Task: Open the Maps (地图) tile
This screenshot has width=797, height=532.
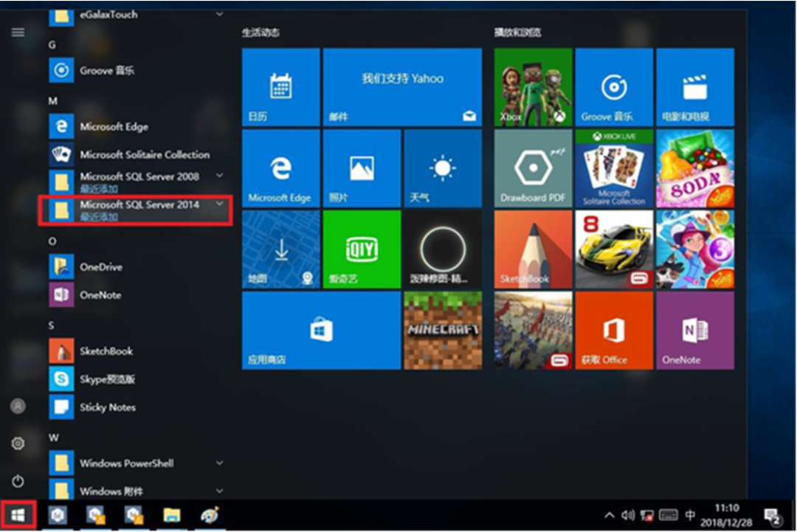Action: pyautogui.click(x=281, y=249)
